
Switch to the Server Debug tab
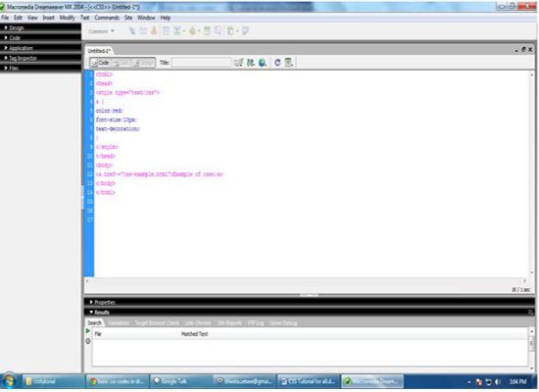283,322
